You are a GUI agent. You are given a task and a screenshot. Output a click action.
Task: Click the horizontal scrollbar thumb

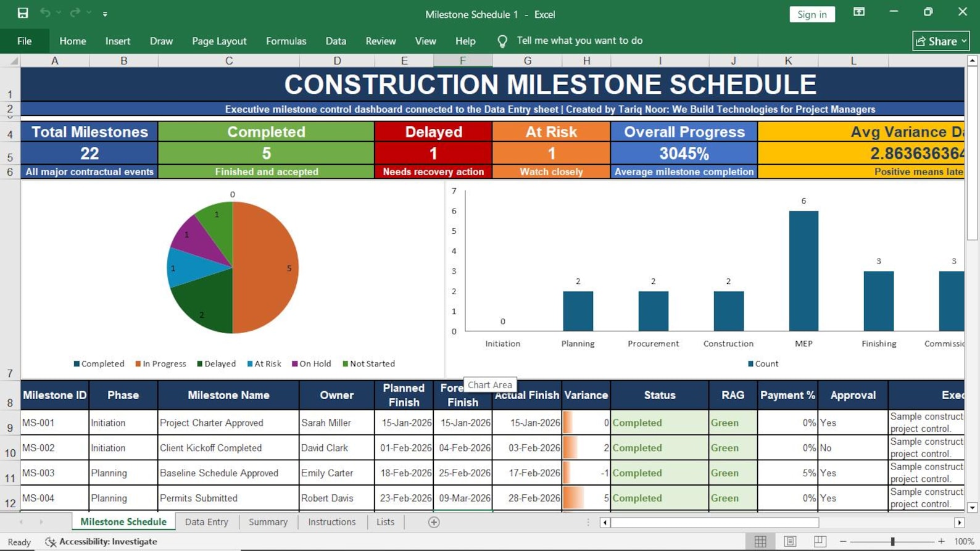coord(715,523)
